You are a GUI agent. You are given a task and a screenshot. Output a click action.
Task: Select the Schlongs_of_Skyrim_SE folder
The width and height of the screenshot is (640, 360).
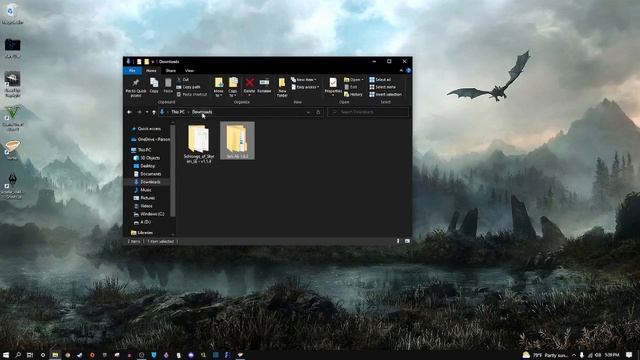[199, 144]
